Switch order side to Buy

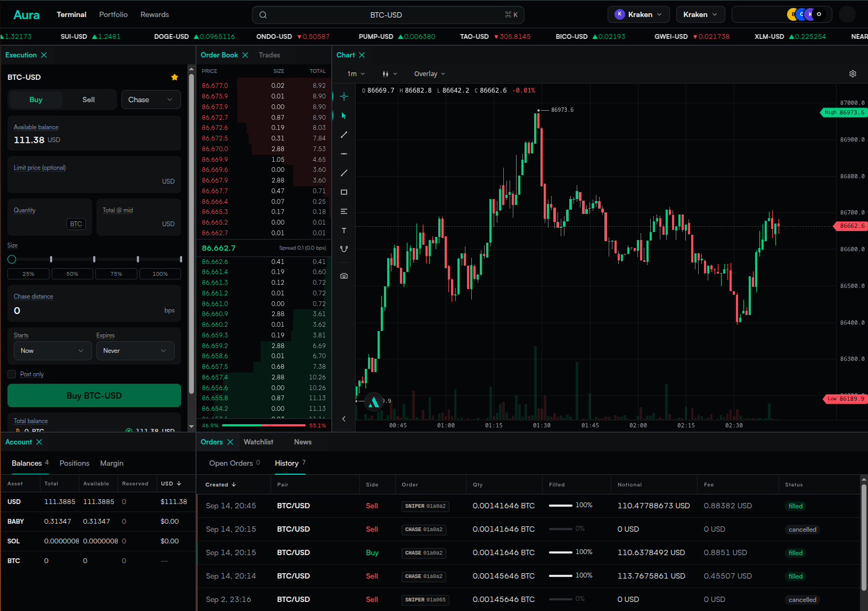[x=36, y=100]
